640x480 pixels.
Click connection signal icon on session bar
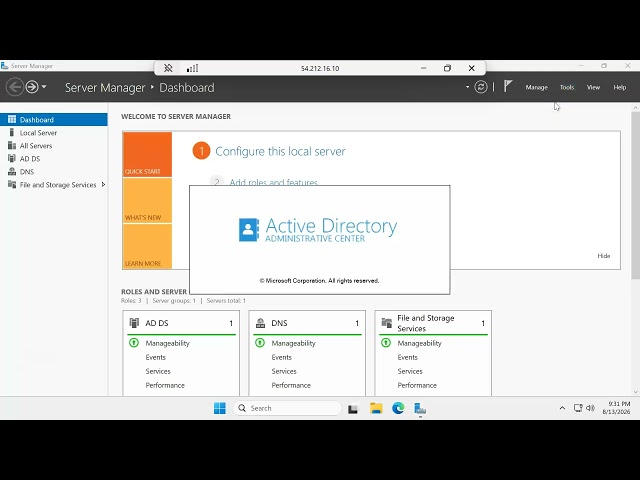(192, 68)
